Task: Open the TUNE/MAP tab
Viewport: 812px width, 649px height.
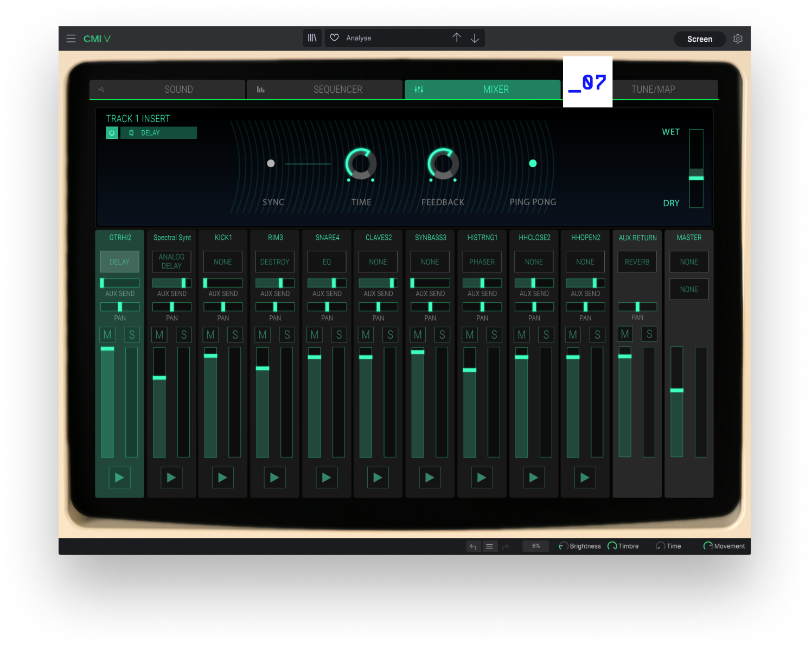Action: 653,89
